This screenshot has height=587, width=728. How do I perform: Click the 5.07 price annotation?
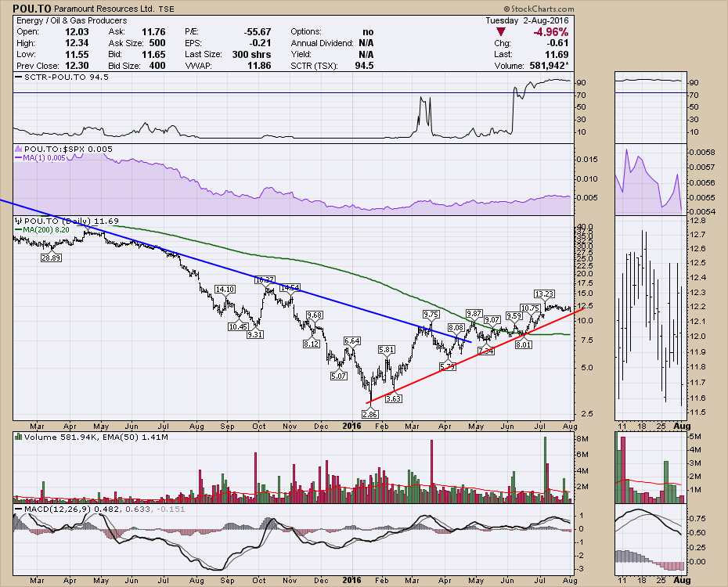(x=338, y=376)
